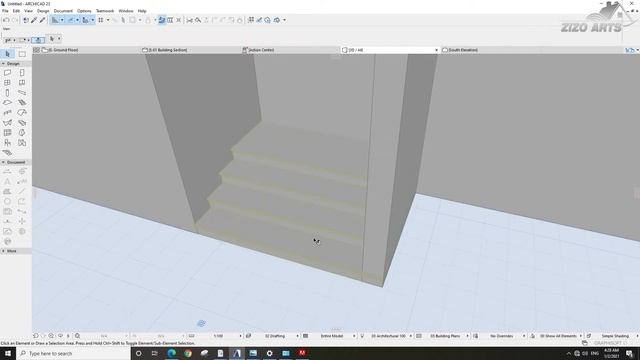Click the taskbar search box
Viewport: 640px width, 360px height.
click(73, 353)
